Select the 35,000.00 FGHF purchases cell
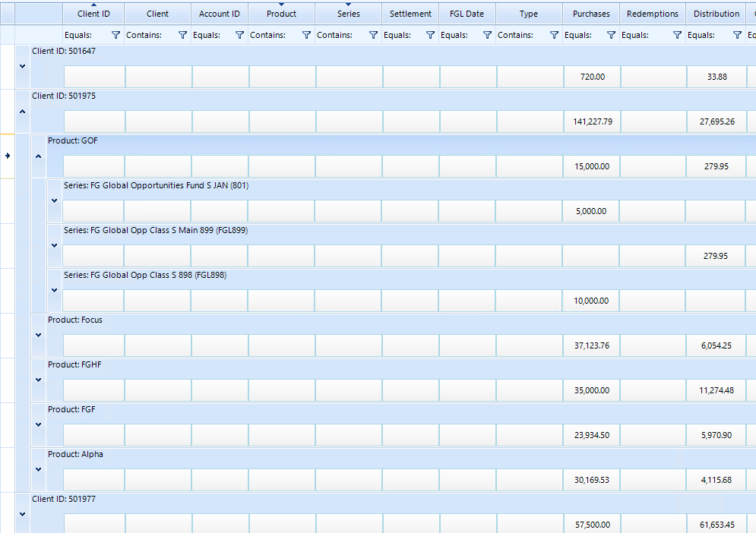This screenshot has width=756, height=533. [x=591, y=390]
